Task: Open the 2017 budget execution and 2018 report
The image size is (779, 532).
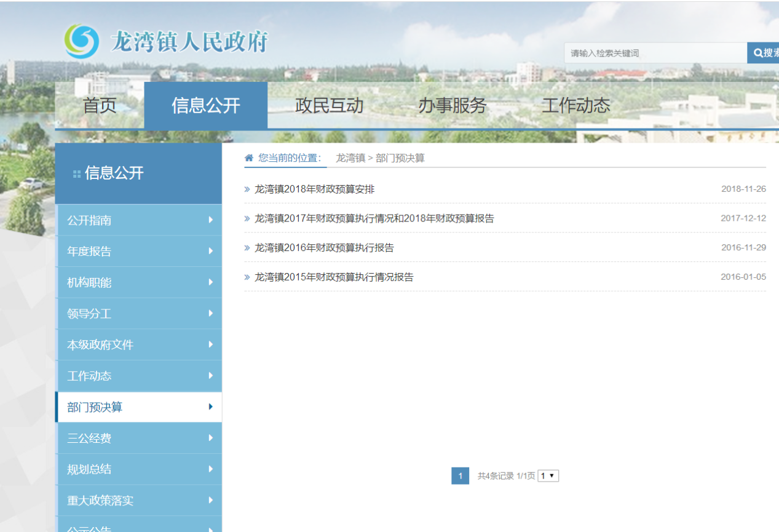Action: click(374, 218)
